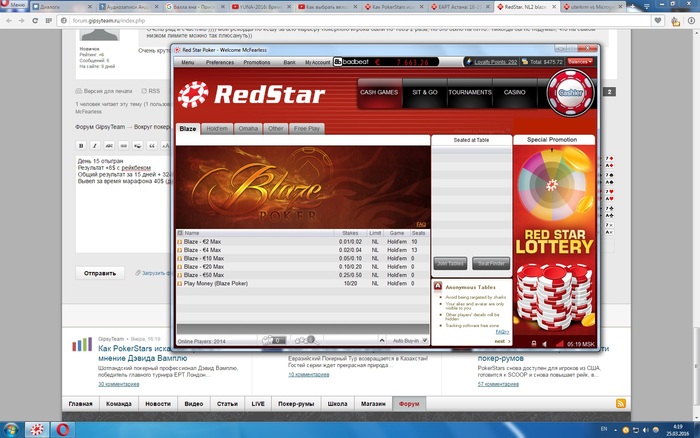
Task: Open the Windows Start menu
Action: (x=11, y=430)
